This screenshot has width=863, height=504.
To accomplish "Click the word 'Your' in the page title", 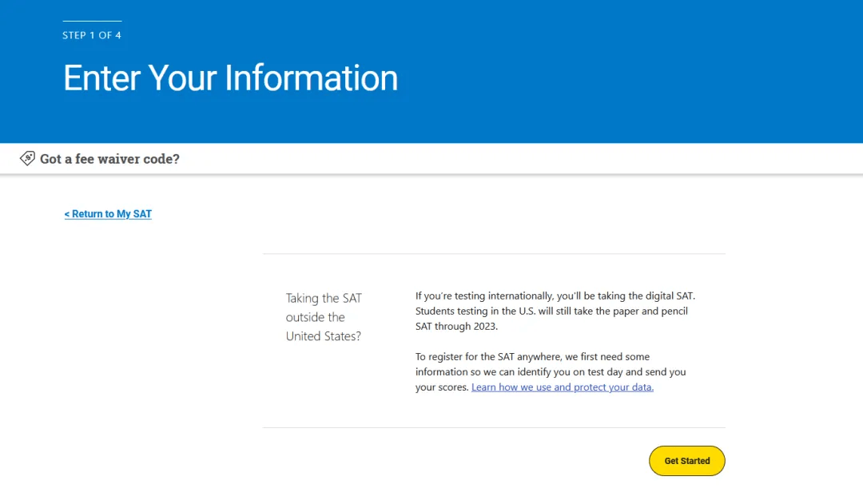I will pyautogui.click(x=182, y=78).
